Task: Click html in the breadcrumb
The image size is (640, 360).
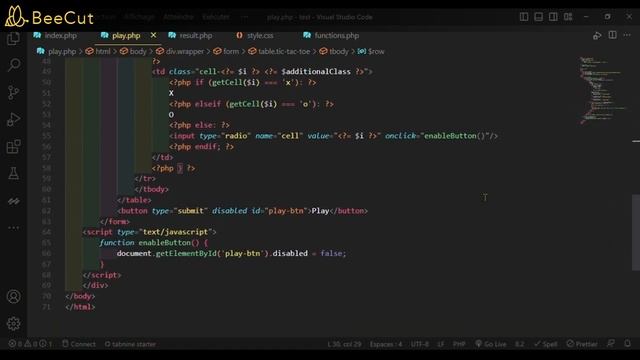Action: point(103,51)
